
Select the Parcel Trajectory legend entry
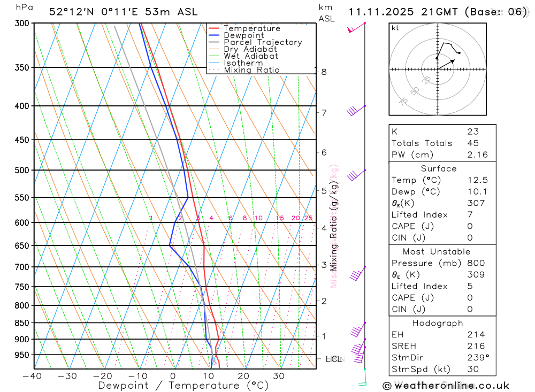pos(263,42)
